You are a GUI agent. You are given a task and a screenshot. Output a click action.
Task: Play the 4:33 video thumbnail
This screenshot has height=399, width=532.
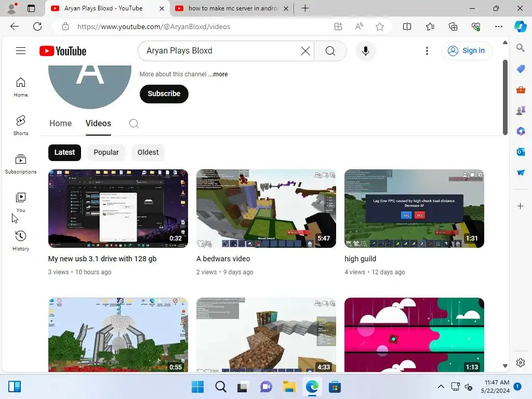point(266,335)
